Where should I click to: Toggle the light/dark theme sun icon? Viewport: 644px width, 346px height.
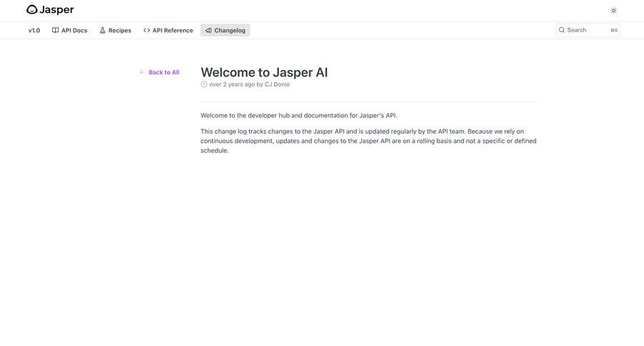click(x=614, y=11)
